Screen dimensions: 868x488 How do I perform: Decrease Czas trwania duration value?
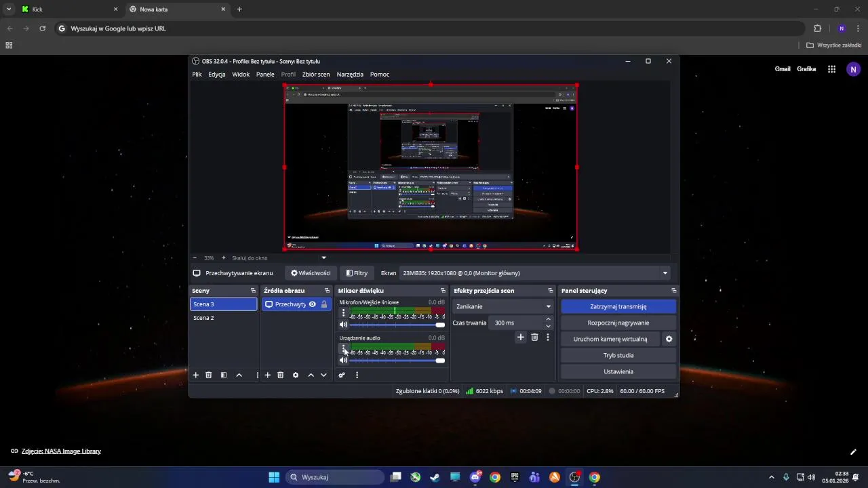click(x=549, y=326)
